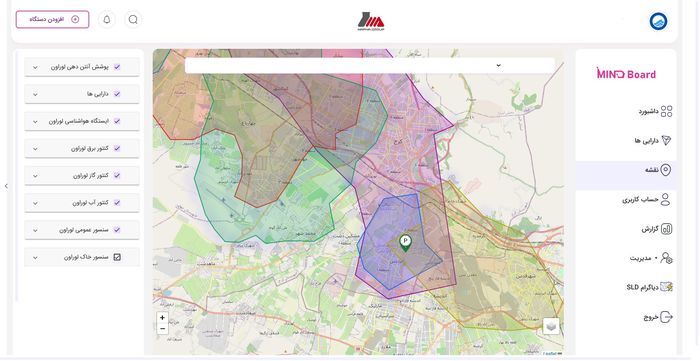Screen dimensions: 700x361
Task: Expand کنتور آب لوراون chevron
Action: tap(35, 203)
